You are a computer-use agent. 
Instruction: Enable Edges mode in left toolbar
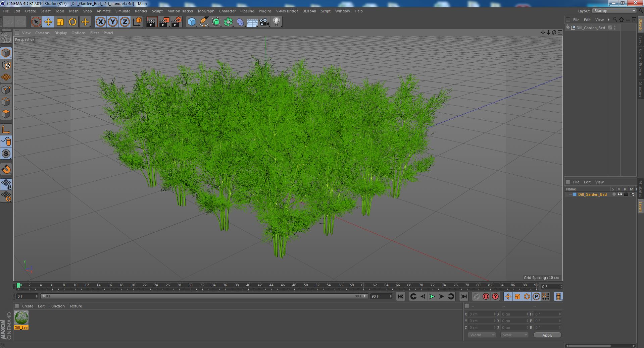(x=6, y=102)
